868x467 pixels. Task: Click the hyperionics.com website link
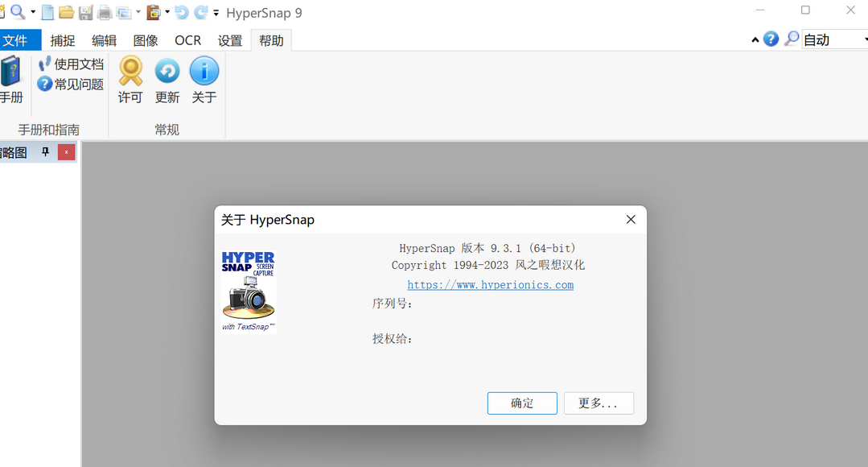[x=491, y=285]
